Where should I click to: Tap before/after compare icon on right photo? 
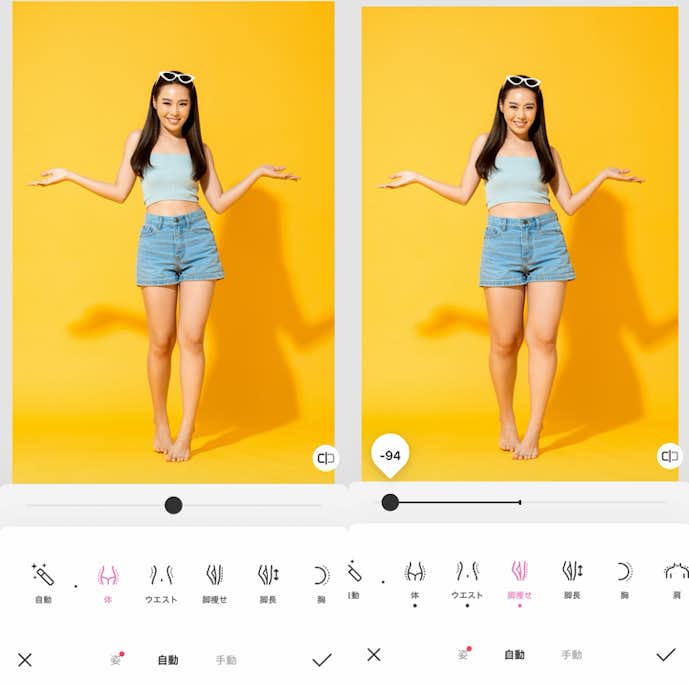[670, 456]
